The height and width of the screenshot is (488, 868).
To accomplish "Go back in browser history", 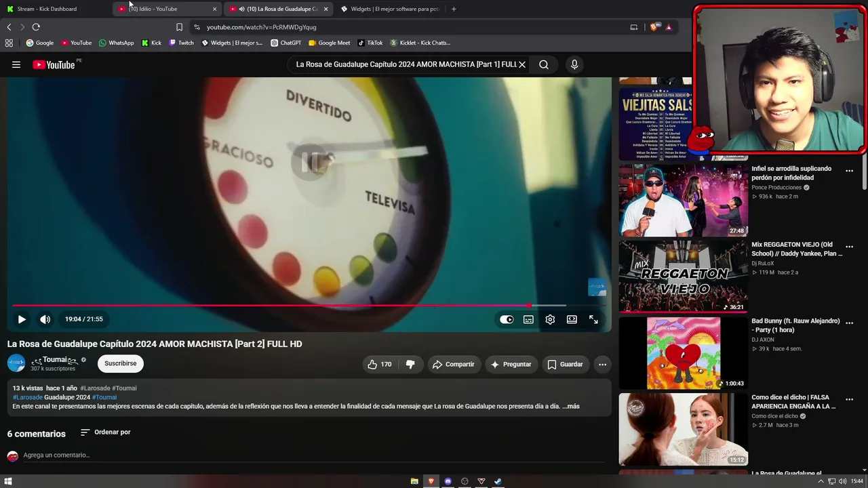I will pos(9,27).
